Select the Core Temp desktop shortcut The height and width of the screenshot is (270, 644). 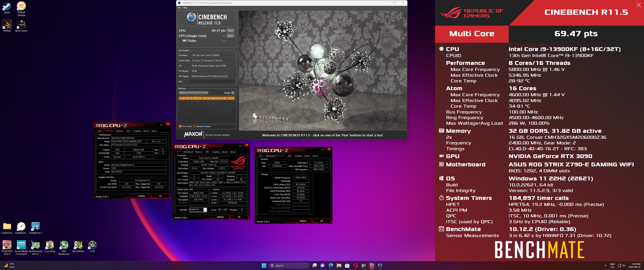point(50,247)
